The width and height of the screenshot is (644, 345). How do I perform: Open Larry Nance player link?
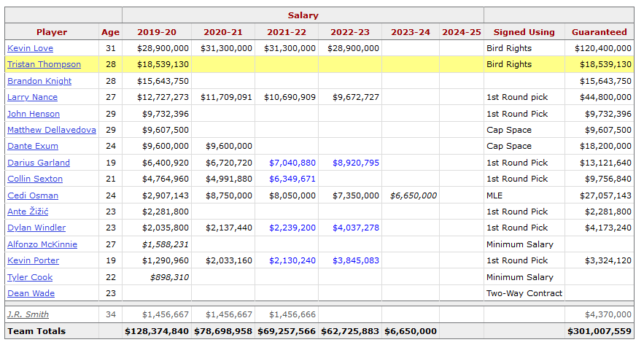32,97
